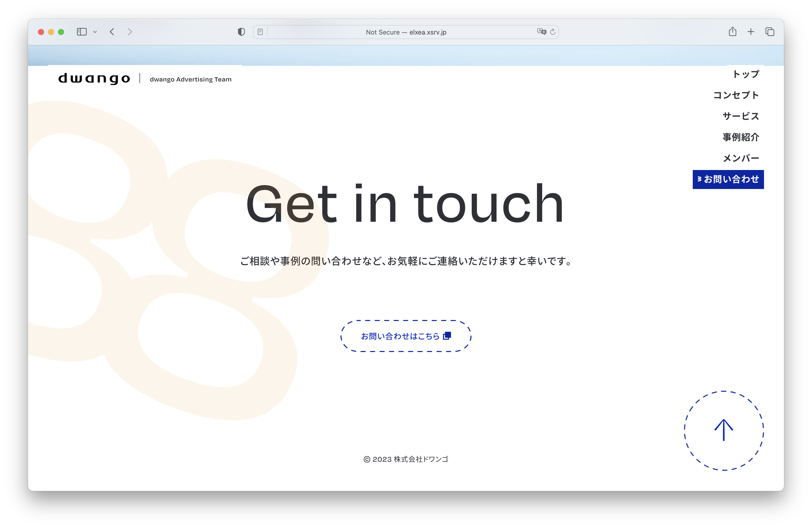Click the Safari sidebar toggle icon

pyautogui.click(x=81, y=32)
